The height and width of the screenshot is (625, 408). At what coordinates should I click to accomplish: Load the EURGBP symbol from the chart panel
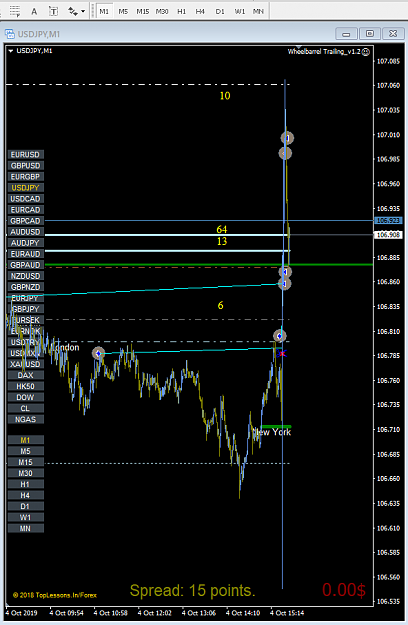click(26, 177)
